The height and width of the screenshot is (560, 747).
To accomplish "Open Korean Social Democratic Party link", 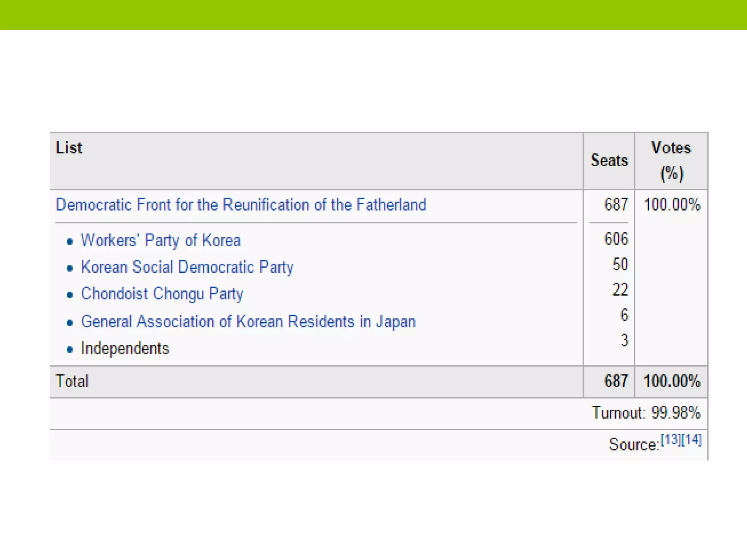I will pos(187,267).
